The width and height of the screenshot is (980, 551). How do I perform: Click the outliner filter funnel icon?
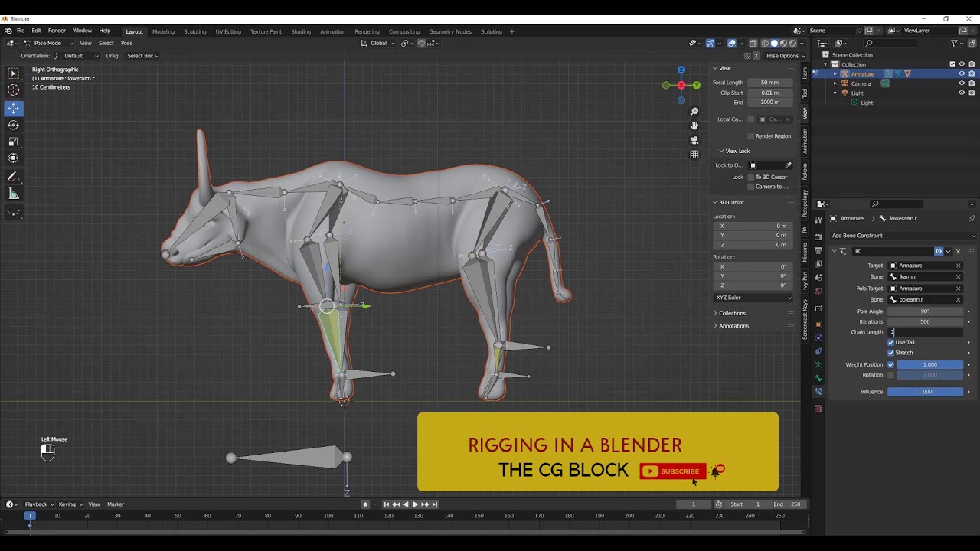(x=955, y=43)
